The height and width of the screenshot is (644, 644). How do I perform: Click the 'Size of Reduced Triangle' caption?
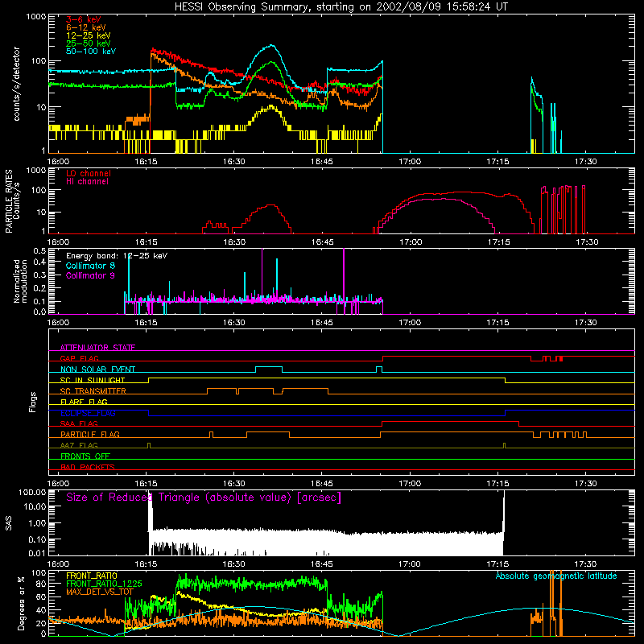click(204, 497)
